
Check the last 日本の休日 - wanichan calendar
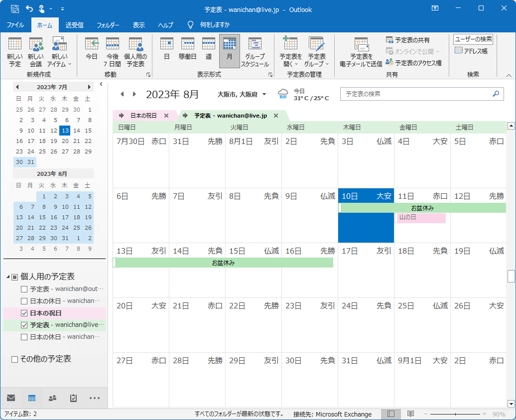pos(24,337)
